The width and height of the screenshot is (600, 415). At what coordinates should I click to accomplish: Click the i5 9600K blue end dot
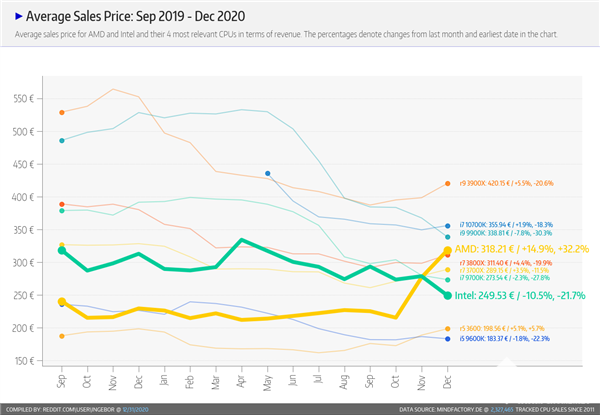(x=448, y=339)
